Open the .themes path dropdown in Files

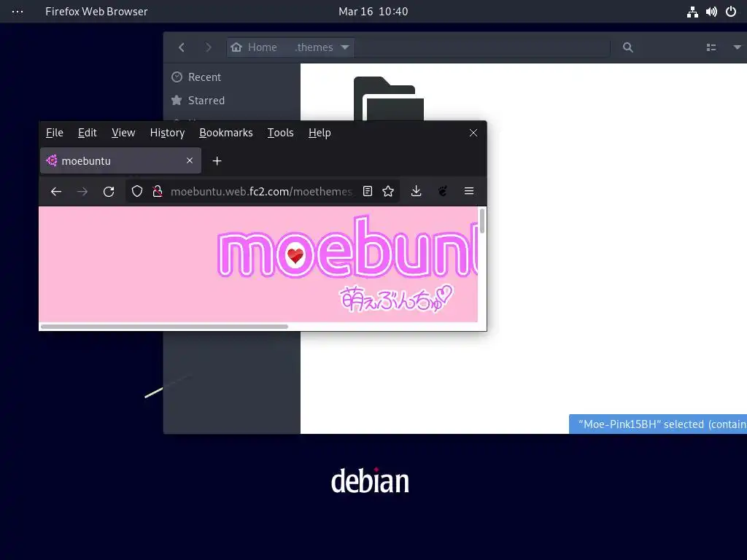click(345, 47)
